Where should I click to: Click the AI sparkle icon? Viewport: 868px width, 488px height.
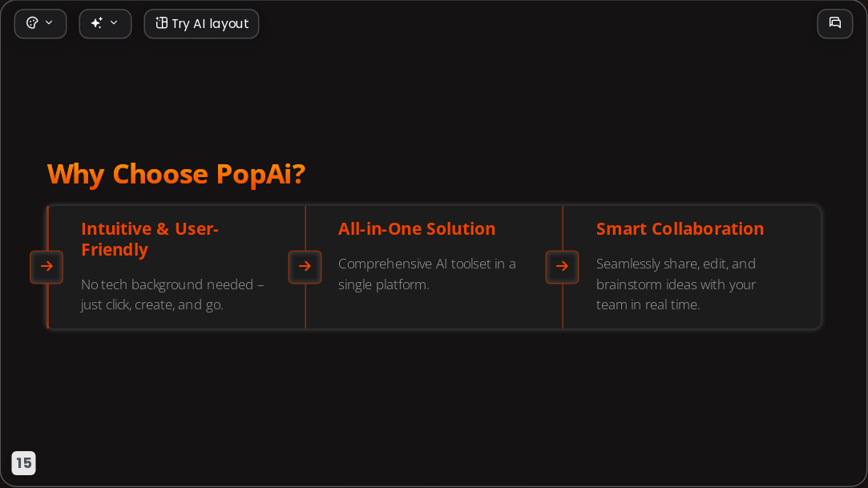click(97, 22)
